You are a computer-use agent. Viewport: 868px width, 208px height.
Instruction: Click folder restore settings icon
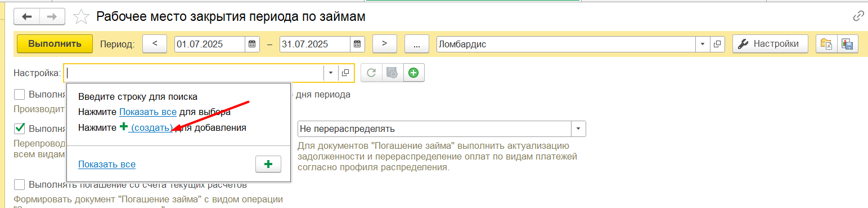[826, 44]
